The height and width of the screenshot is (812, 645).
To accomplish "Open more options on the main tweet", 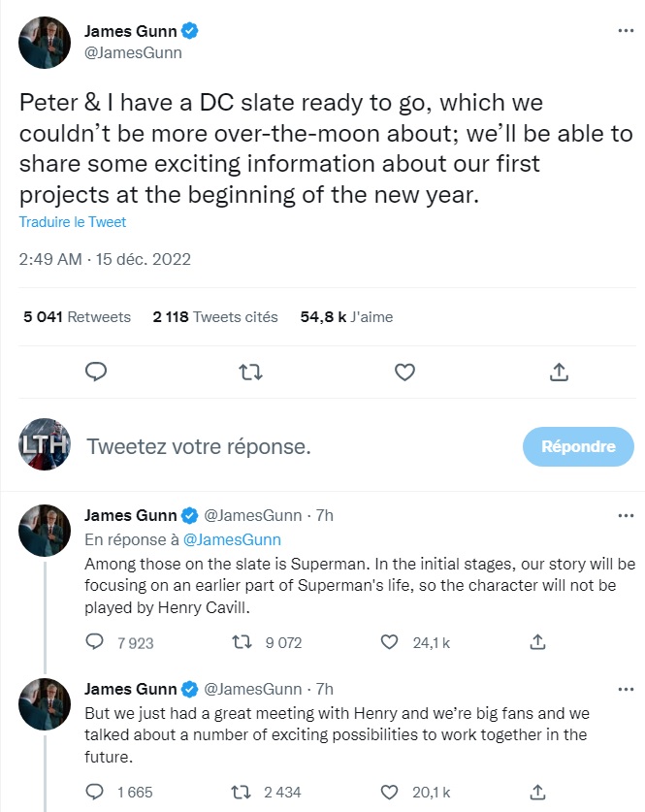I will point(626,30).
